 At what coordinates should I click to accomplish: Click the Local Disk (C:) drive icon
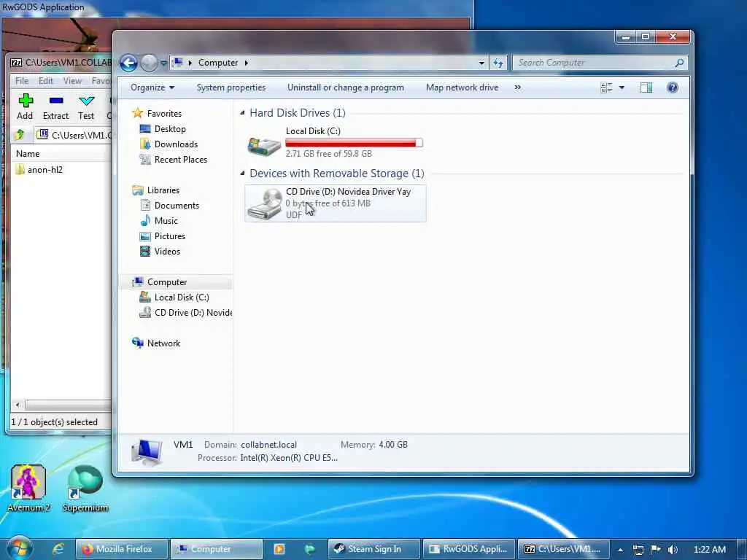[264, 146]
